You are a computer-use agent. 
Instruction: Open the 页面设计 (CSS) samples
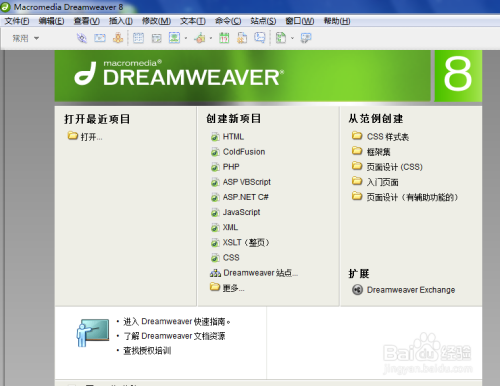click(x=395, y=167)
